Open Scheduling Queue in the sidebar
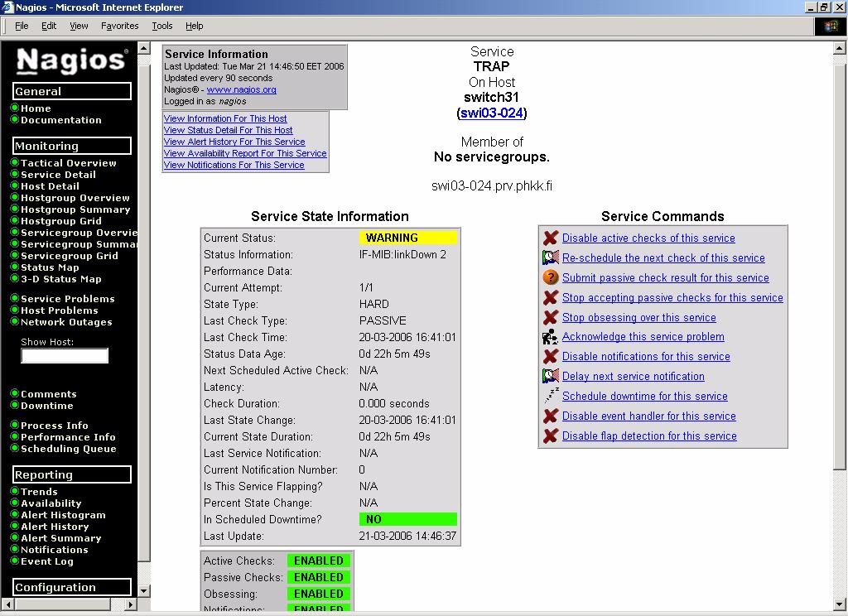Screen dimensions: 848x616 (69, 449)
